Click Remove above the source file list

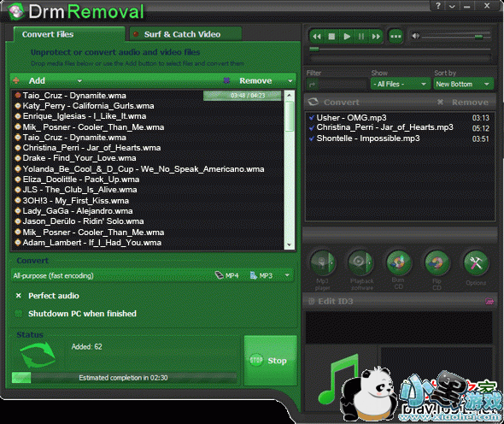tap(255, 80)
